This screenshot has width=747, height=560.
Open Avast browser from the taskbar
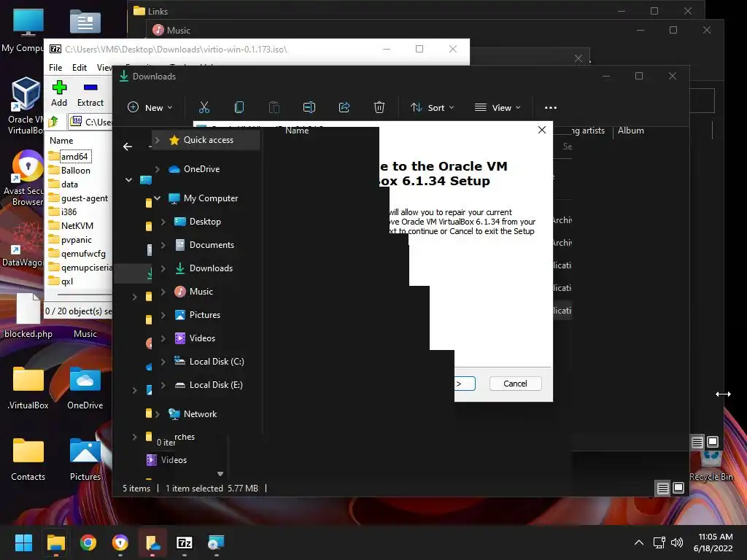click(120, 542)
